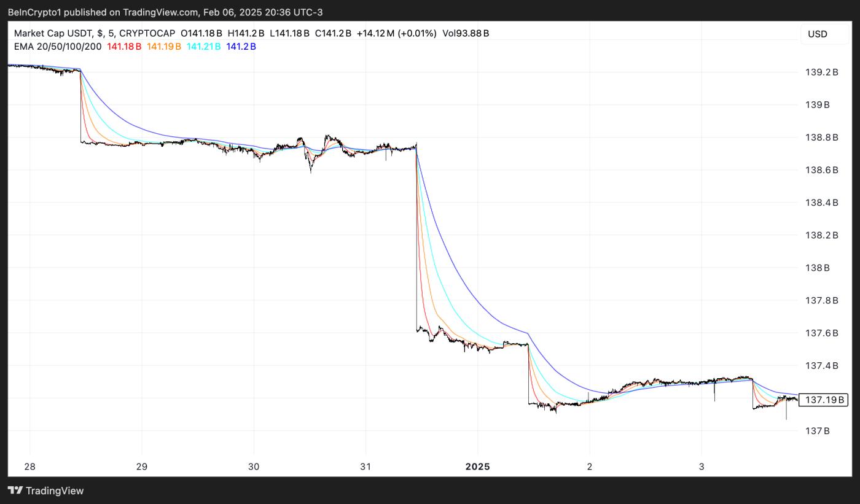Click the O141.18B open value in legend
This screenshot has height=504, width=860.
coord(200,34)
